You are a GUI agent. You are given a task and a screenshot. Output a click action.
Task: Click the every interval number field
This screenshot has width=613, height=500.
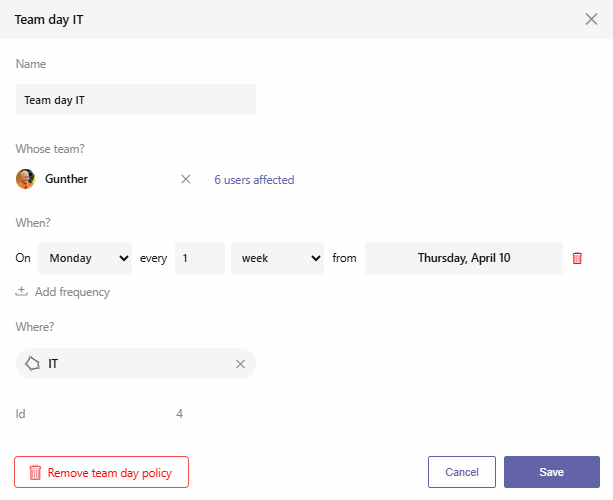[x=200, y=258]
